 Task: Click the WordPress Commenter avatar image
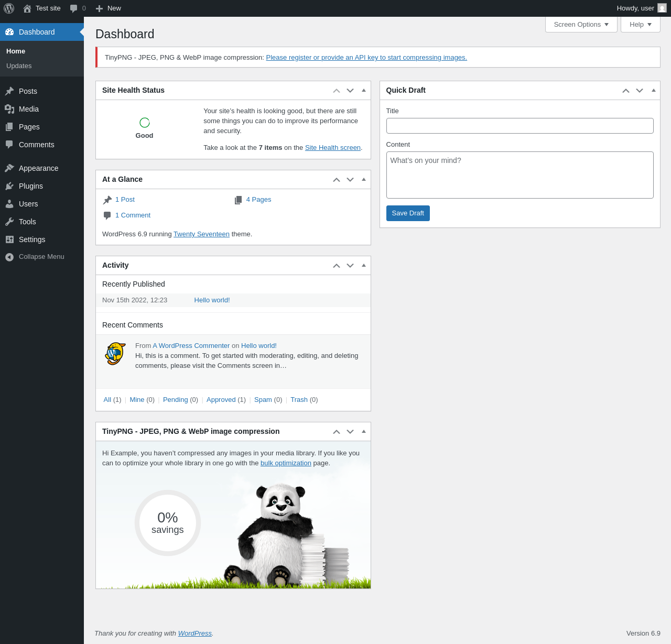tap(115, 354)
